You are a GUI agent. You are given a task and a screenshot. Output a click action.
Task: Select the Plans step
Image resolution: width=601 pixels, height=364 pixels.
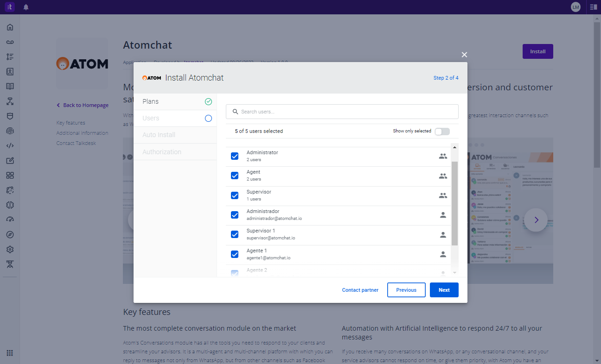click(x=175, y=101)
